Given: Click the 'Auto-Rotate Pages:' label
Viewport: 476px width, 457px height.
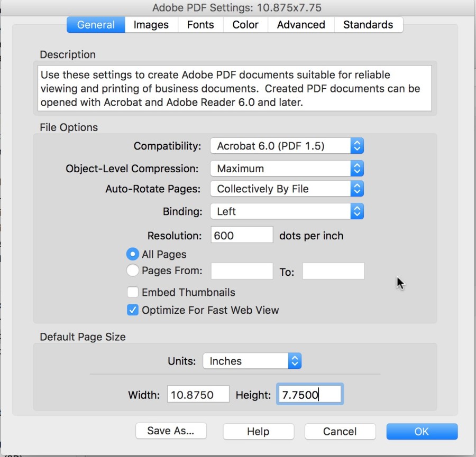Looking at the screenshot, I should (153, 189).
